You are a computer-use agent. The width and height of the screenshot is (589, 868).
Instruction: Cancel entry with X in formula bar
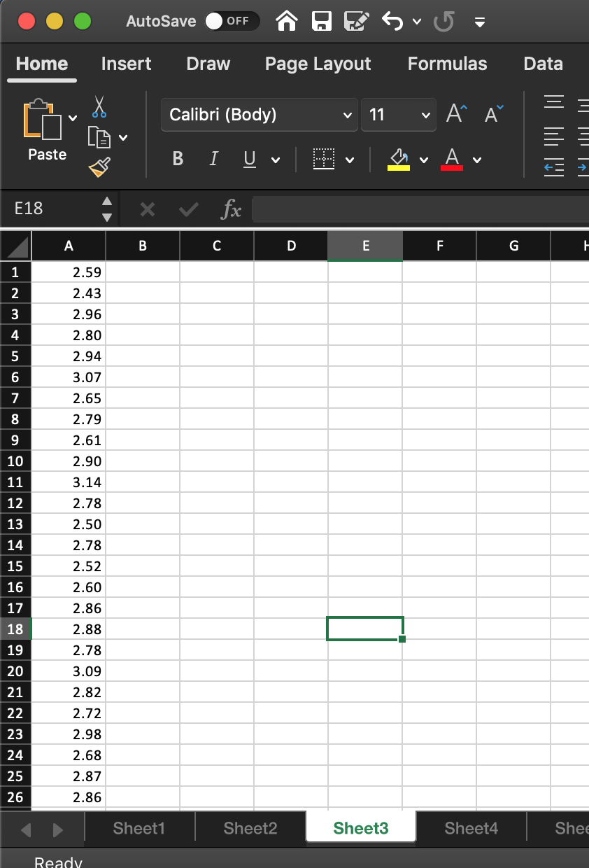point(147,209)
